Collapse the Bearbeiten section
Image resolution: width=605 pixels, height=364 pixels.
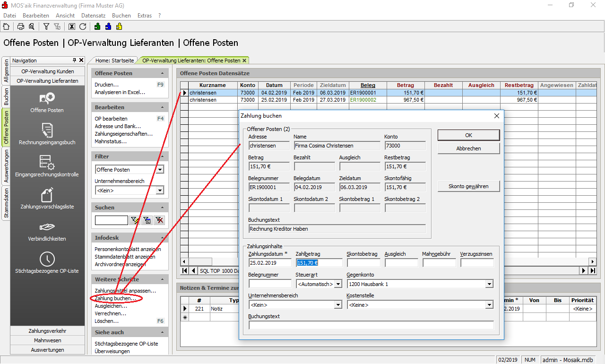click(x=162, y=107)
